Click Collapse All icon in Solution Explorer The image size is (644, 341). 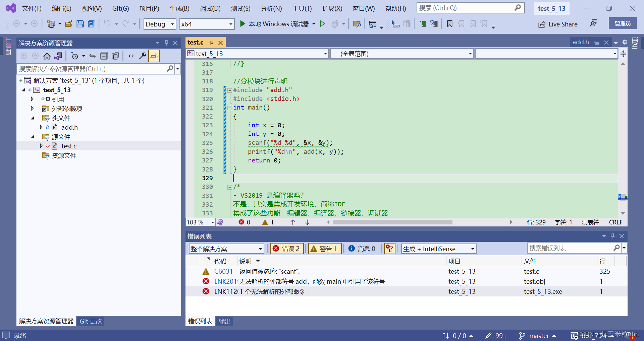(x=104, y=56)
